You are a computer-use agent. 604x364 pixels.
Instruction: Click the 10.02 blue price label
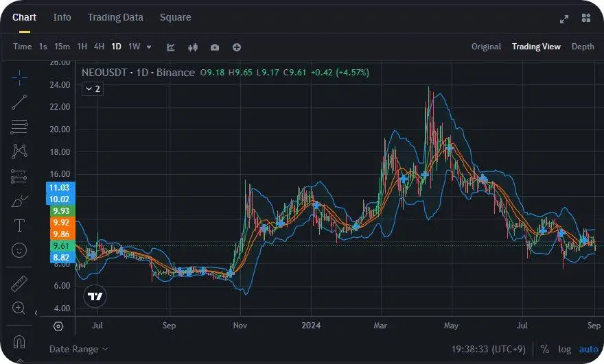click(60, 199)
